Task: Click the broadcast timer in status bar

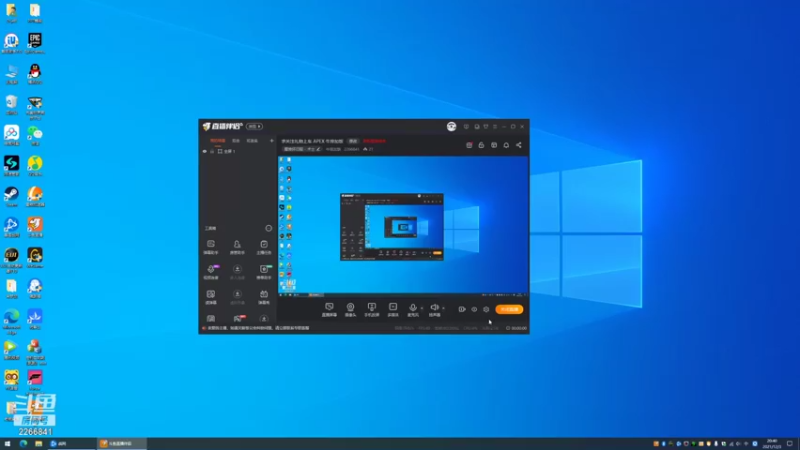Action: point(516,328)
